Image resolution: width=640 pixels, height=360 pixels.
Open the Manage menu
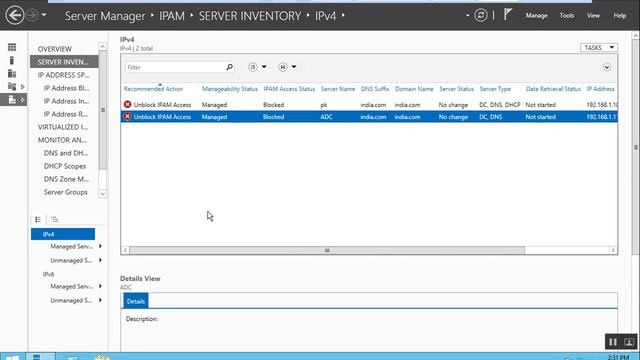536,16
